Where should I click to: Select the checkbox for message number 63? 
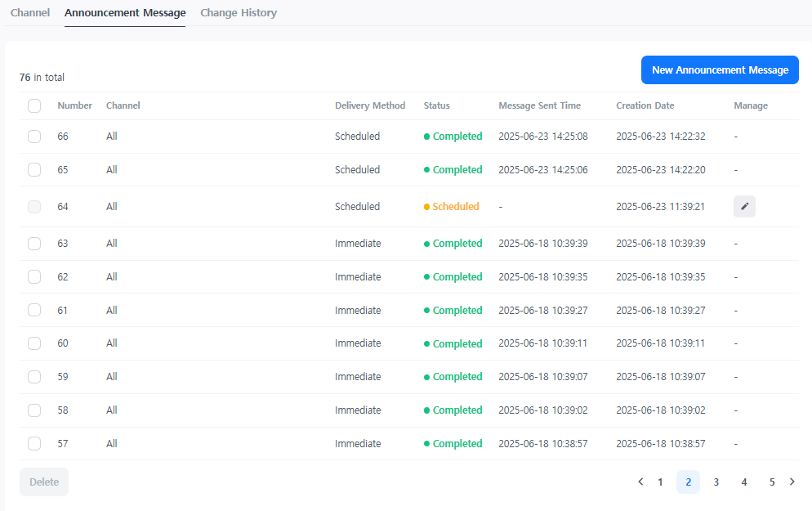pyautogui.click(x=34, y=244)
